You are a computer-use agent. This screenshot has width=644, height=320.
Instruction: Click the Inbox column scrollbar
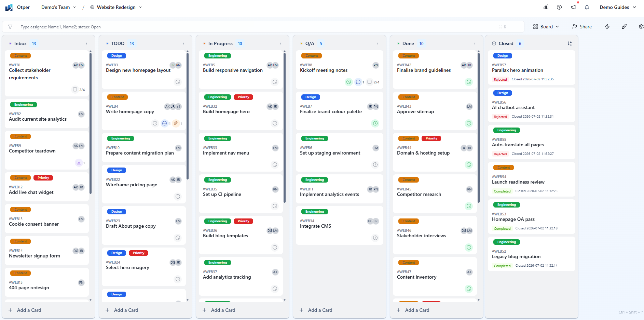91,123
